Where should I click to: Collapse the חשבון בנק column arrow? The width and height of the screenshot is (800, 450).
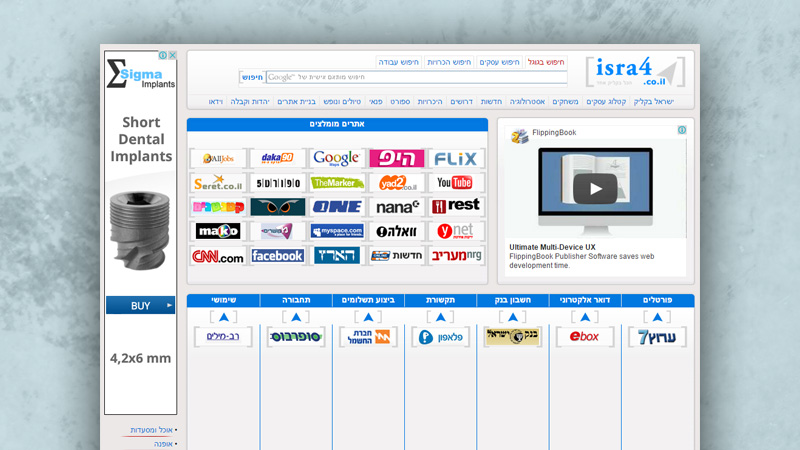coord(513,317)
